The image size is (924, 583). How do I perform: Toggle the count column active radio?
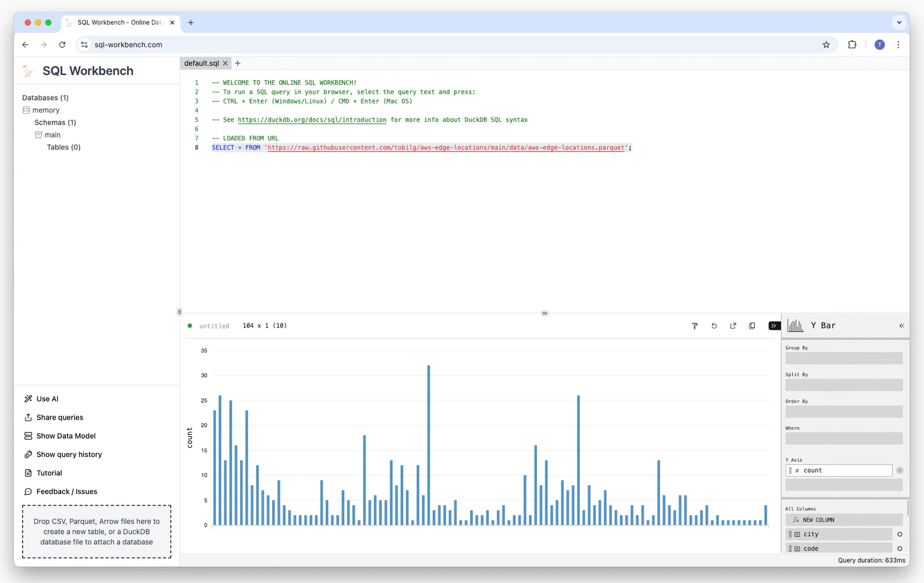(x=900, y=470)
